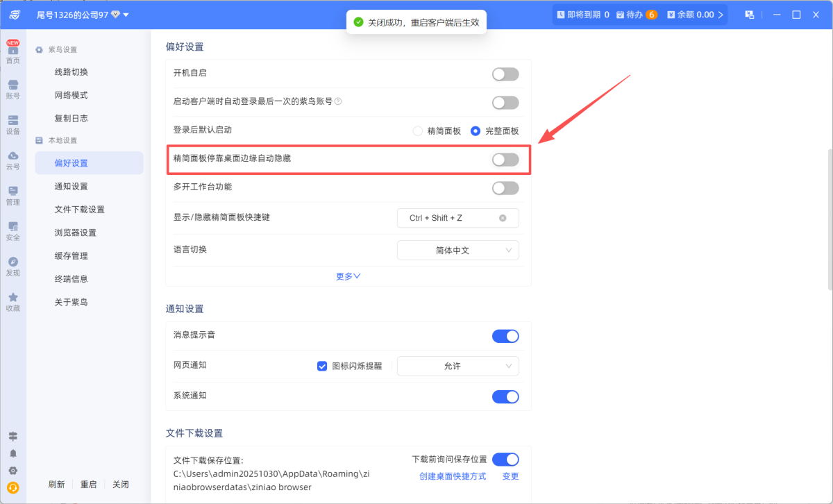This screenshot has height=504, width=833.
Task: Turn off the 消息提示音 switch
Action: point(505,336)
